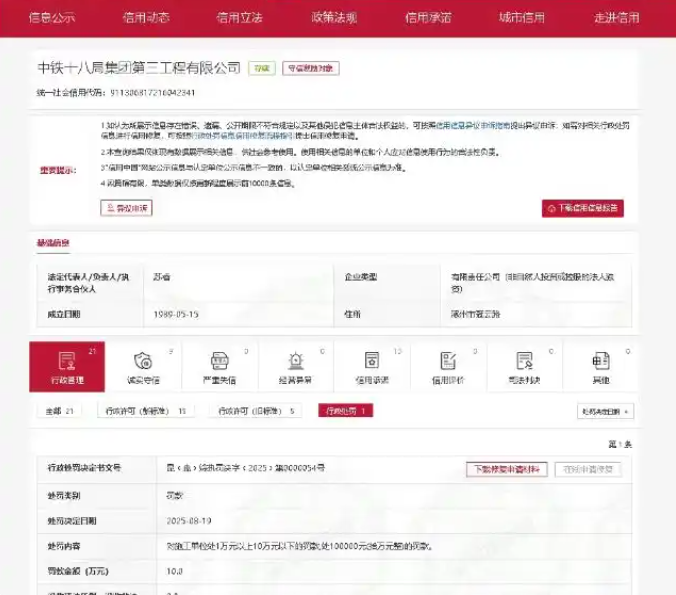Viewport: 676px width, 595px height.
Task: Click the fine amount 10.0 value
Action: 175,571
